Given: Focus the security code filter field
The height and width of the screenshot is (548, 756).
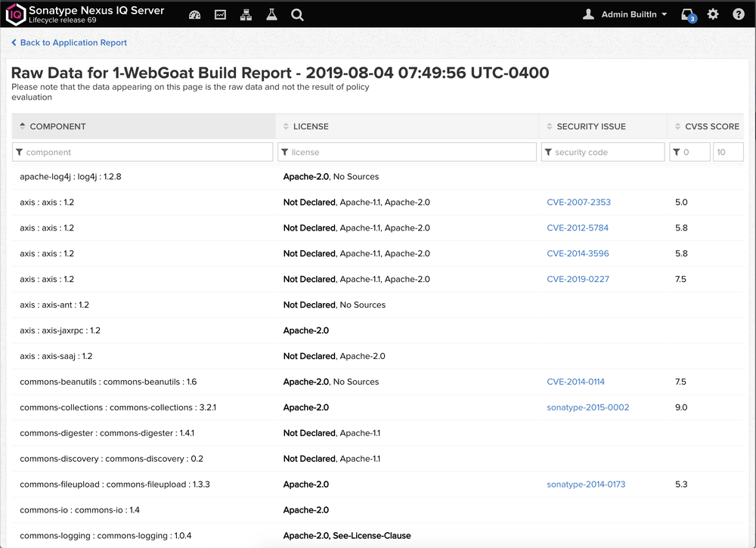Looking at the screenshot, I should tap(603, 152).
